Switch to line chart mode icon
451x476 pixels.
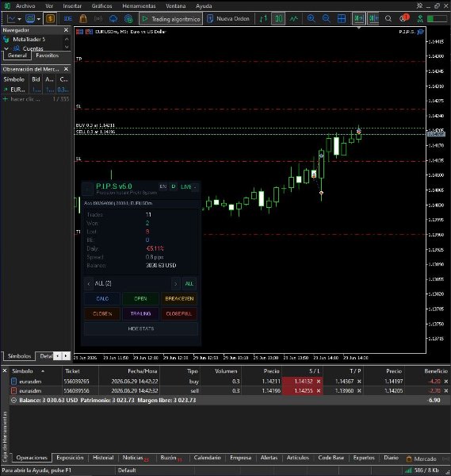(293, 19)
